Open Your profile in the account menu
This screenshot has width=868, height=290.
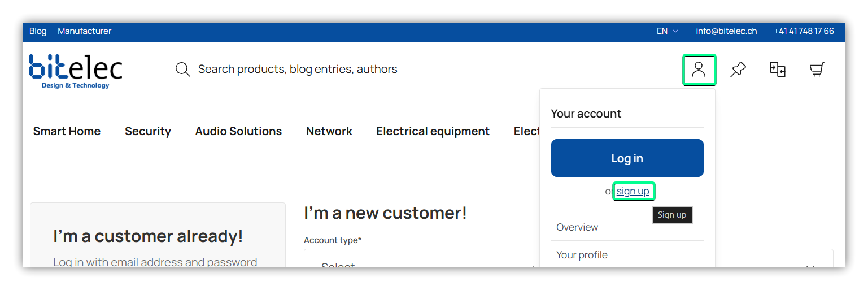[582, 255]
